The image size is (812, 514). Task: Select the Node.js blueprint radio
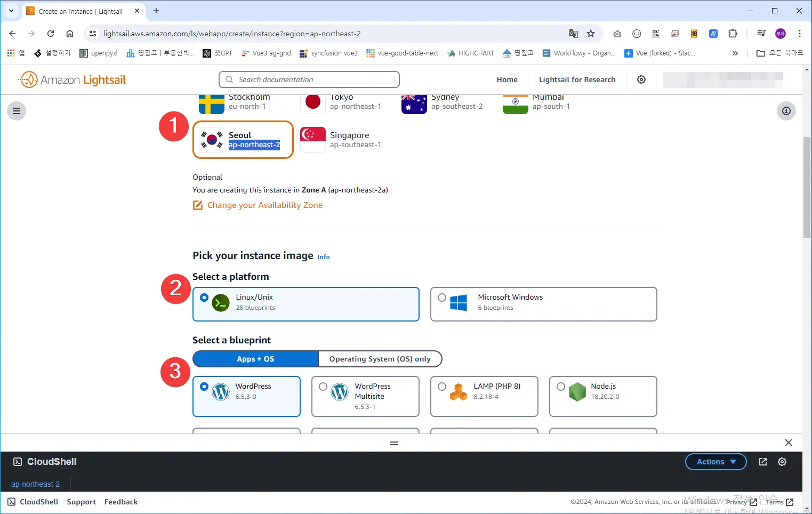pyautogui.click(x=561, y=387)
